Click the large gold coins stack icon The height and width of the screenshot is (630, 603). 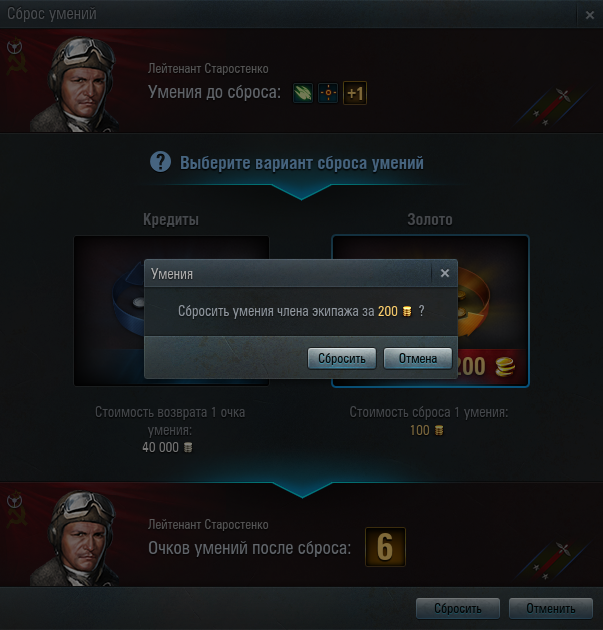(x=505, y=366)
